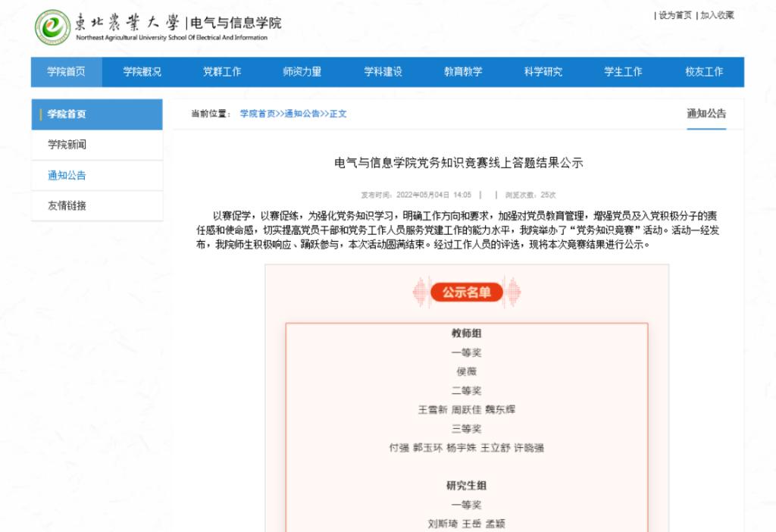Select the 教育教学 navigation menu
Screen dimensions: 776x532
point(463,72)
